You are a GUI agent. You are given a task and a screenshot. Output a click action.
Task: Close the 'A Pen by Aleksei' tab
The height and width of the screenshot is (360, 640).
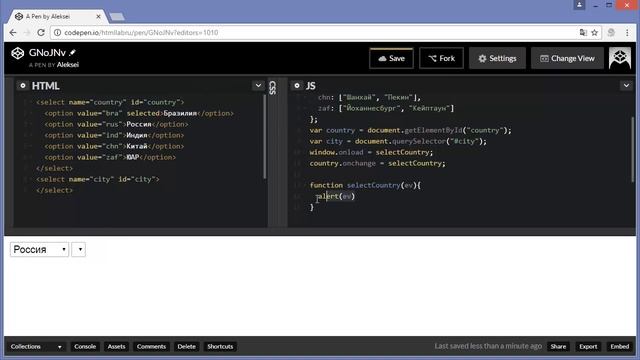click(x=98, y=16)
